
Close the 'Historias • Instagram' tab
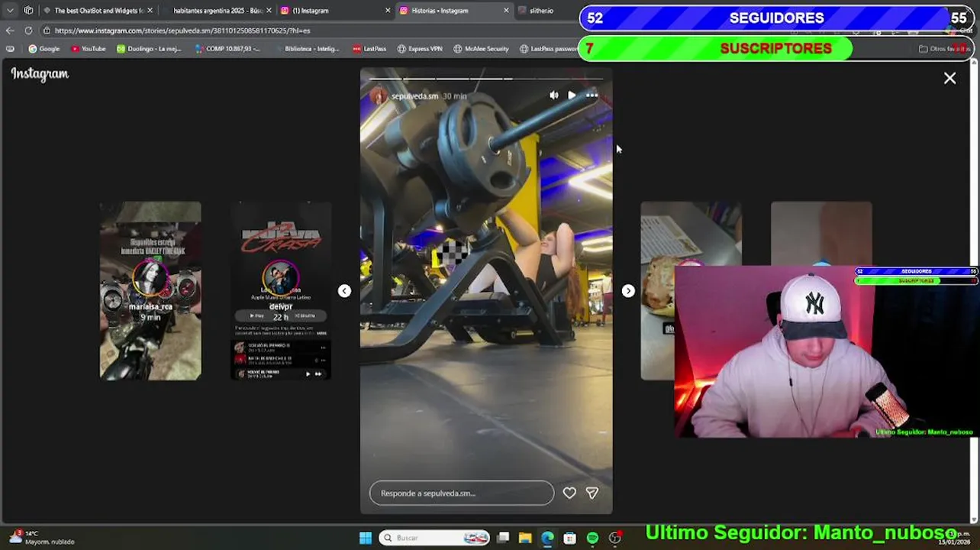coord(506,11)
